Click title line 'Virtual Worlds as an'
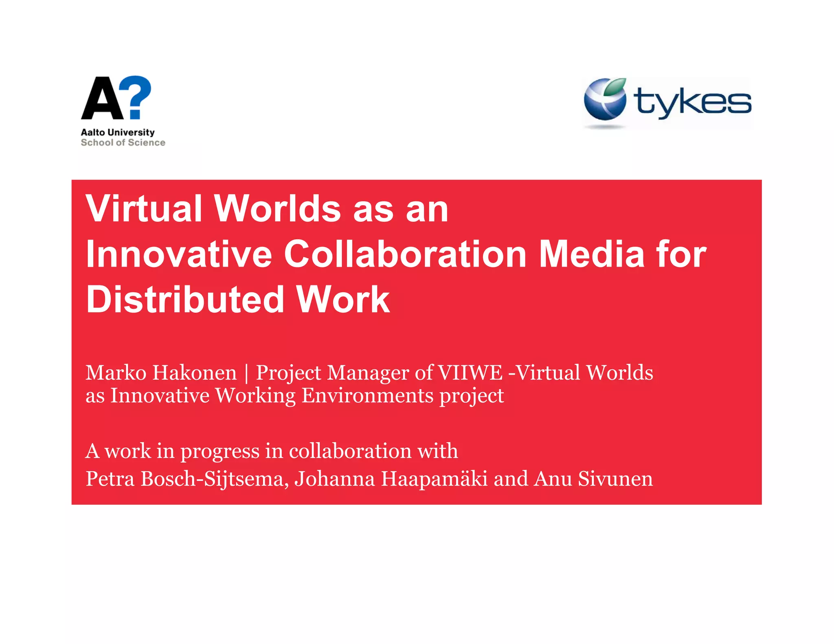Screen dimensions: 834x644 tap(267, 208)
